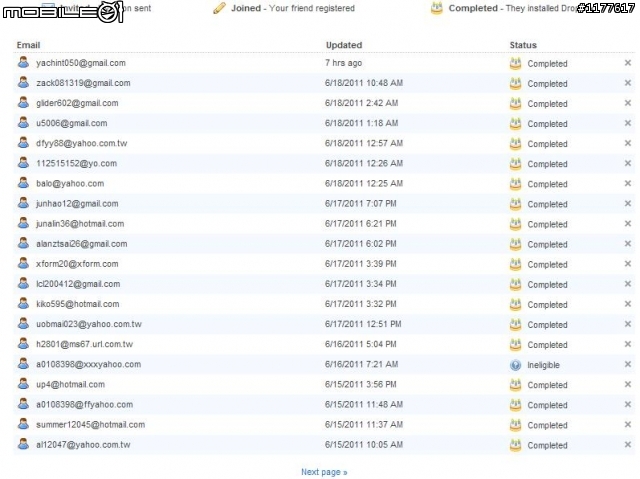Delete the junalin36@hotmail.com row

(x=628, y=224)
